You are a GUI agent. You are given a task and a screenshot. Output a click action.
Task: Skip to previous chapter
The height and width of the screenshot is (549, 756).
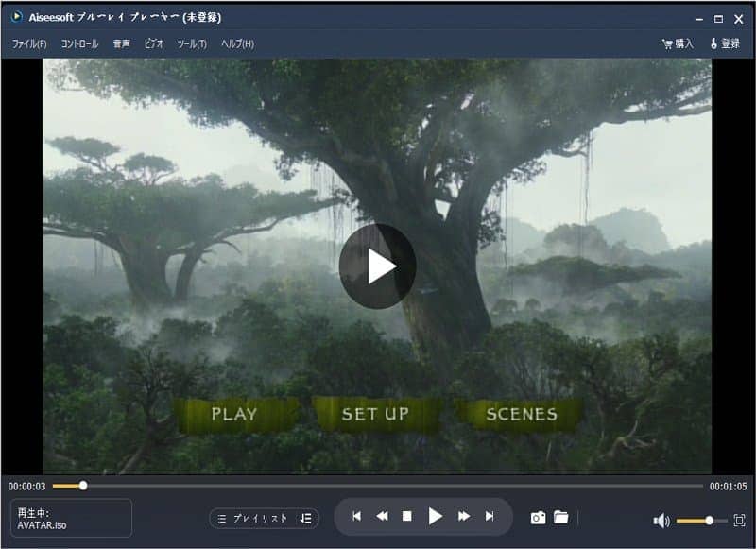(357, 516)
